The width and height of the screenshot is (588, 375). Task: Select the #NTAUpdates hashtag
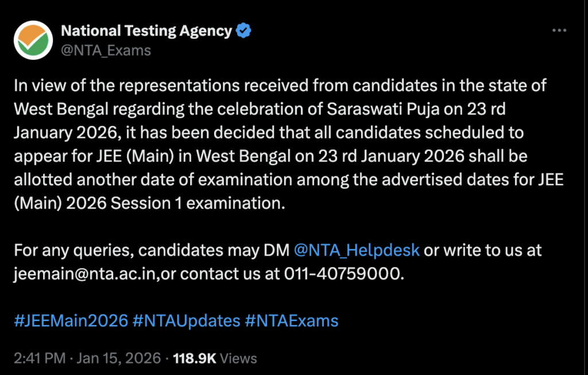point(186,320)
